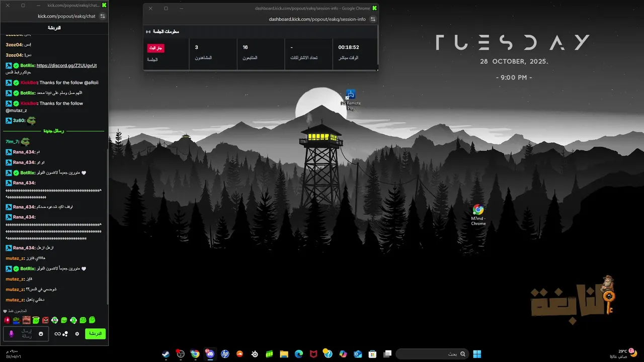Insert the green halo angel emote

(36, 320)
